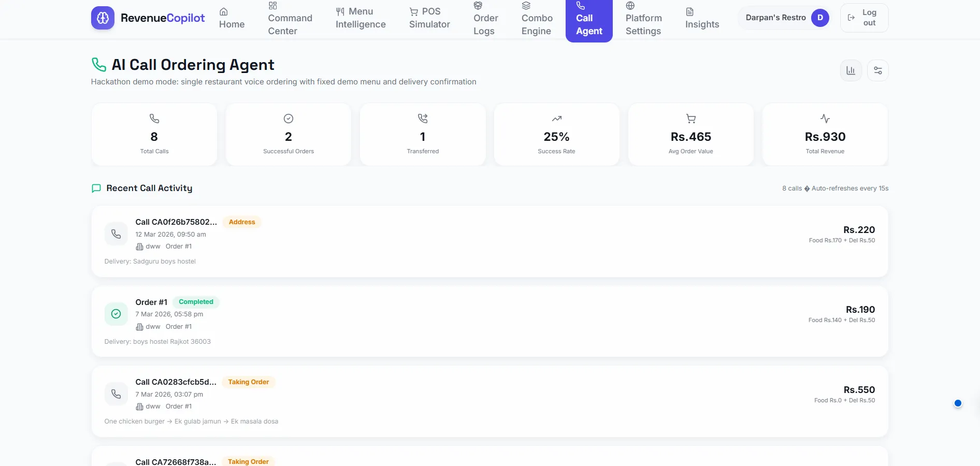Click the Darpan's Restro account chip
This screenshot has height=466, width=980.
pos(785,18)
